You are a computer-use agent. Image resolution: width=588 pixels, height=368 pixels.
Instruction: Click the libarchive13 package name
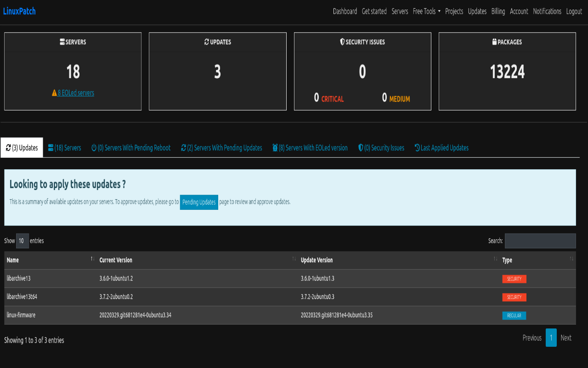[x=18, y=278]
